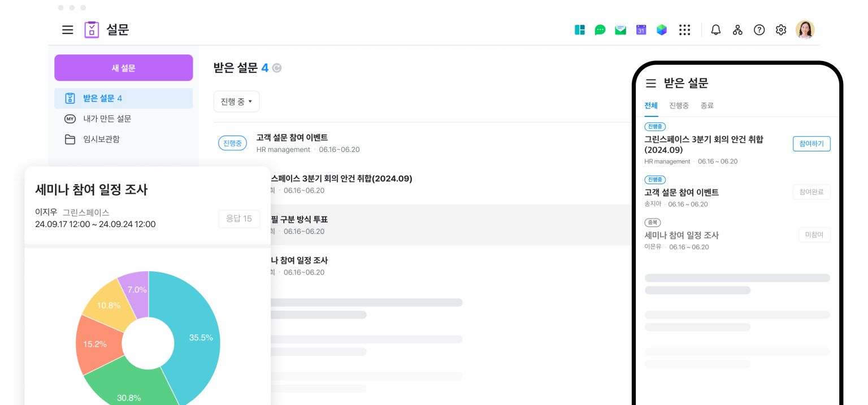Open the settings gear icon
The width and height of the screenshot is (868, 405).
click(781, 30)
